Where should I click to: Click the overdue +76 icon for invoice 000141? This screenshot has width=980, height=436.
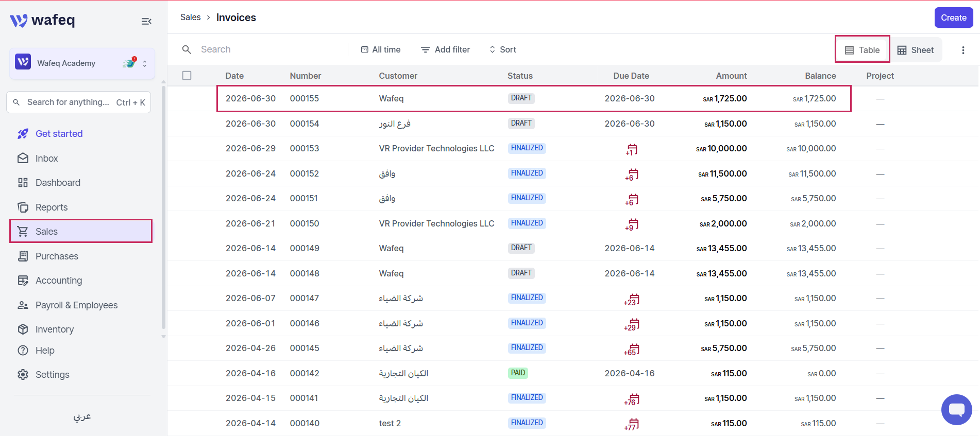pyautogui.click(x=632, y=399)
